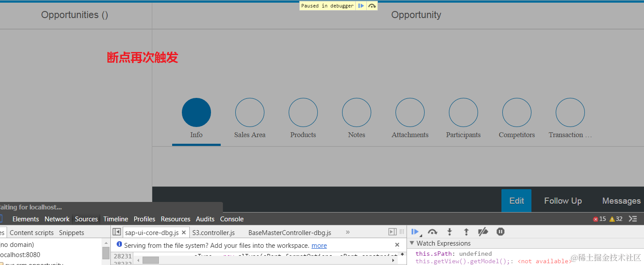Open the BaseMasterController-dbg.js file tab
Image resolution: width=644 pixels, height=265 pixels.
[x=290, y=232]
